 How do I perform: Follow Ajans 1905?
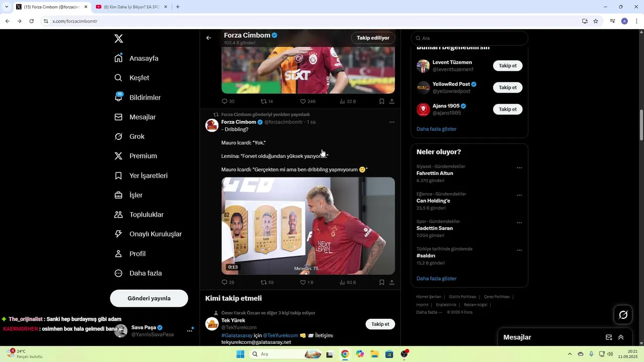coord(508,109)
